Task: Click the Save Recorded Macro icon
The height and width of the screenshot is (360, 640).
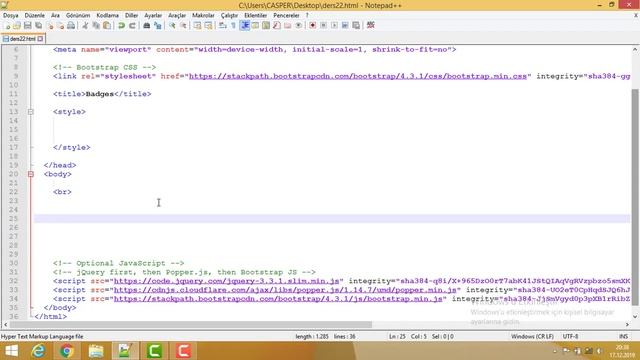Action: (x=356, y=25)
